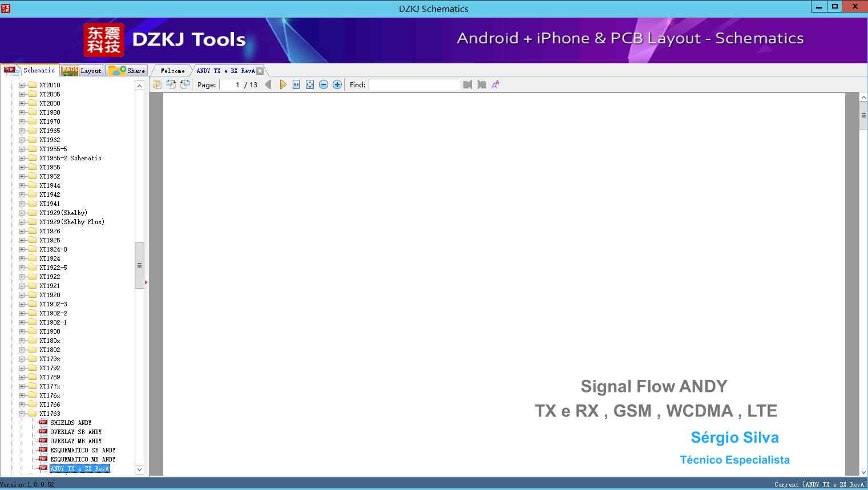Expand the XT1980 folder

pos(22,112)
